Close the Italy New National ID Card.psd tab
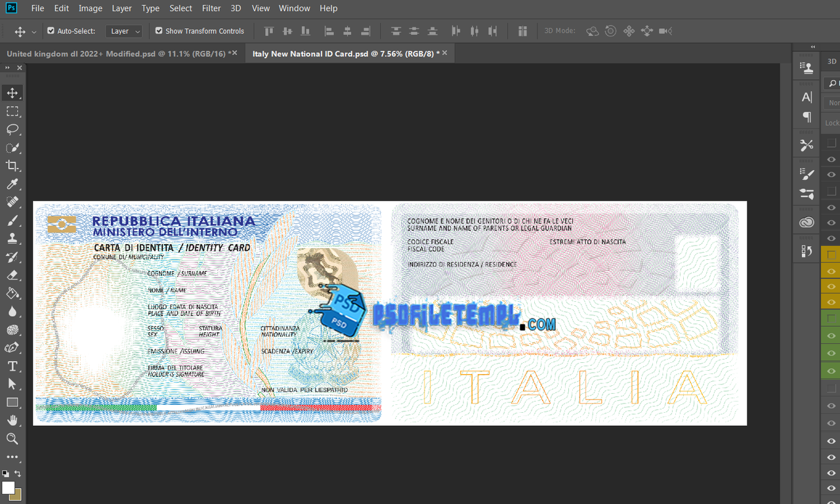Viewport: 840px width, 504px height. point(445,53)
